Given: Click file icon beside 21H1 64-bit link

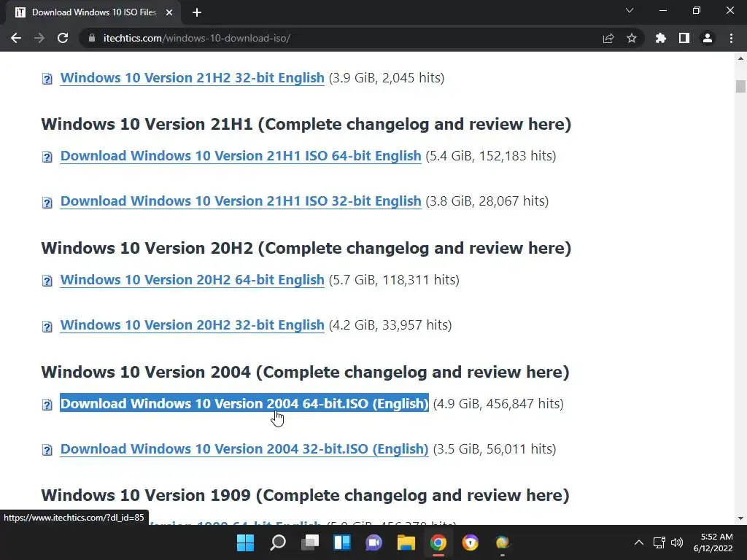Looking at the screenshot, I should coord(47,157).
